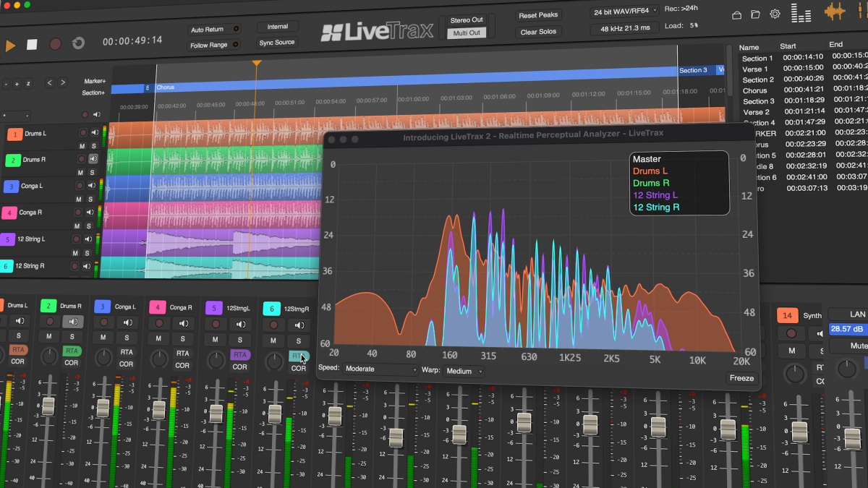Click the transport loop/return icon
The image size is (868, 488).
[78, 43]
